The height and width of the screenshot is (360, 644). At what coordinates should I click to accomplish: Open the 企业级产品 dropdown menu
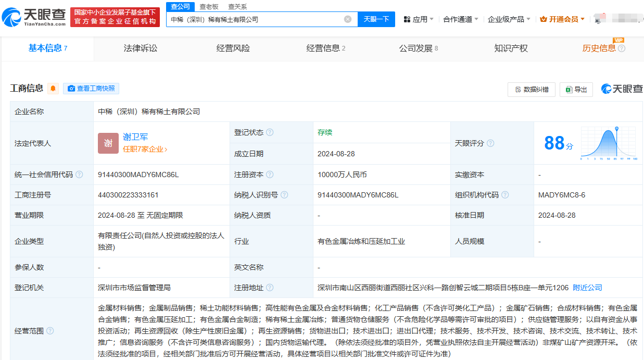pos(509,19)
